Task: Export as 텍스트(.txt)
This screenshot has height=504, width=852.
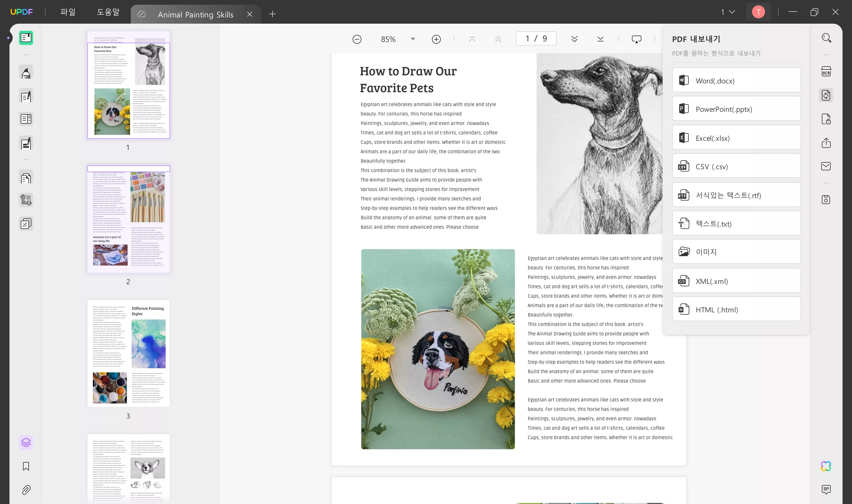Action: [736, 224]
